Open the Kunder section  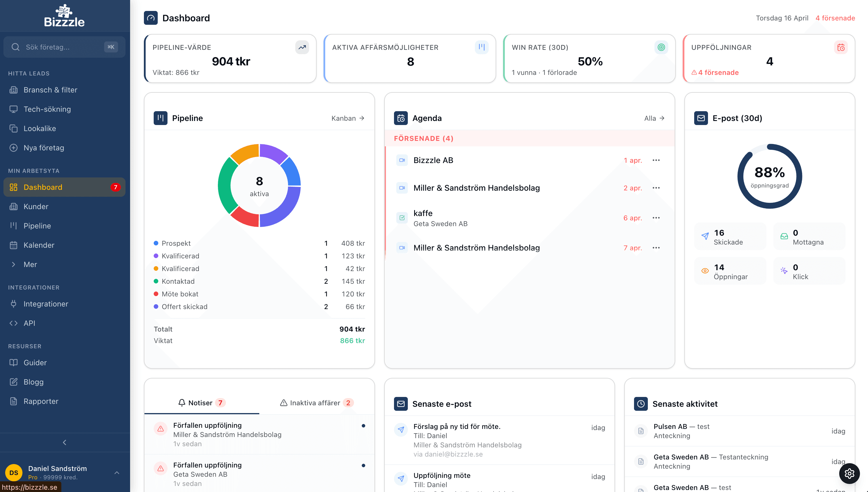[x=35, y=207]
